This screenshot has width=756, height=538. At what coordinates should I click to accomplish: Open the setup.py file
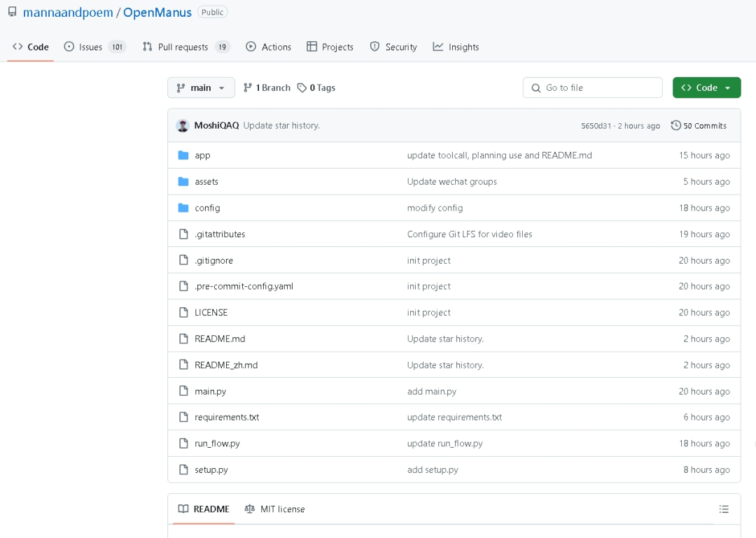tap(211, 469)
